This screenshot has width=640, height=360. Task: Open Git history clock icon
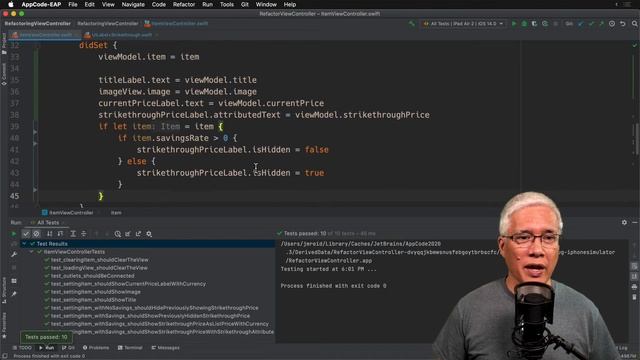(x=612, y=24)
